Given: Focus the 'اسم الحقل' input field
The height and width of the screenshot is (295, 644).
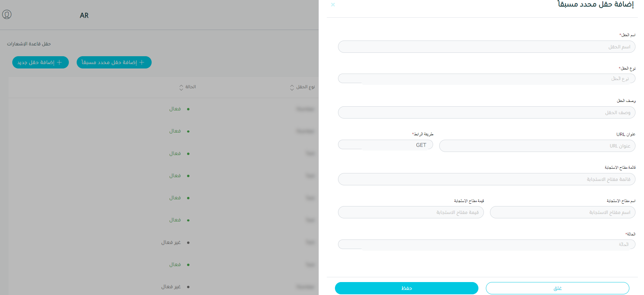Looking at the screenshot, I should [x=487, y=47].
